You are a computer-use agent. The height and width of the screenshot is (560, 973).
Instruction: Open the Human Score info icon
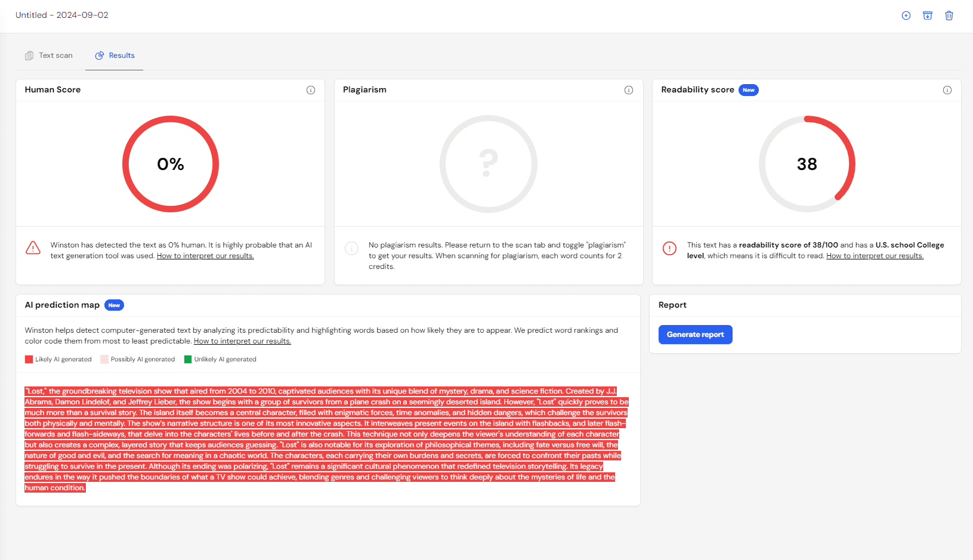pos(311,90)
